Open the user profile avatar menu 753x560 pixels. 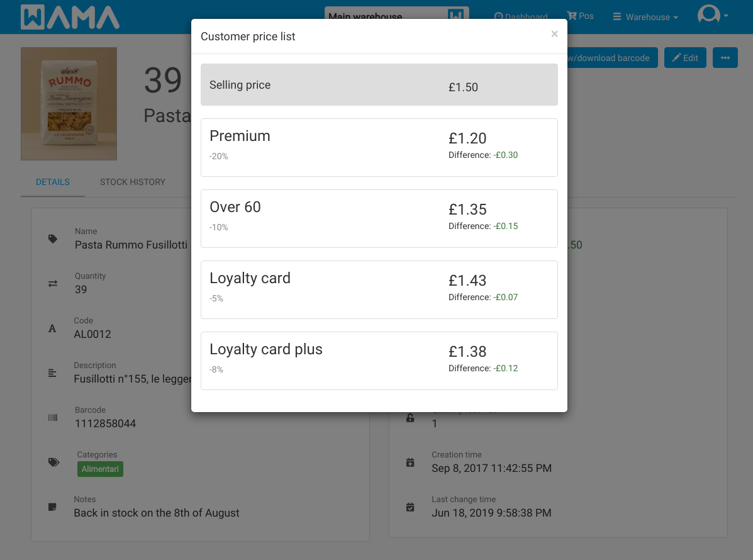[x=713, y=14]
